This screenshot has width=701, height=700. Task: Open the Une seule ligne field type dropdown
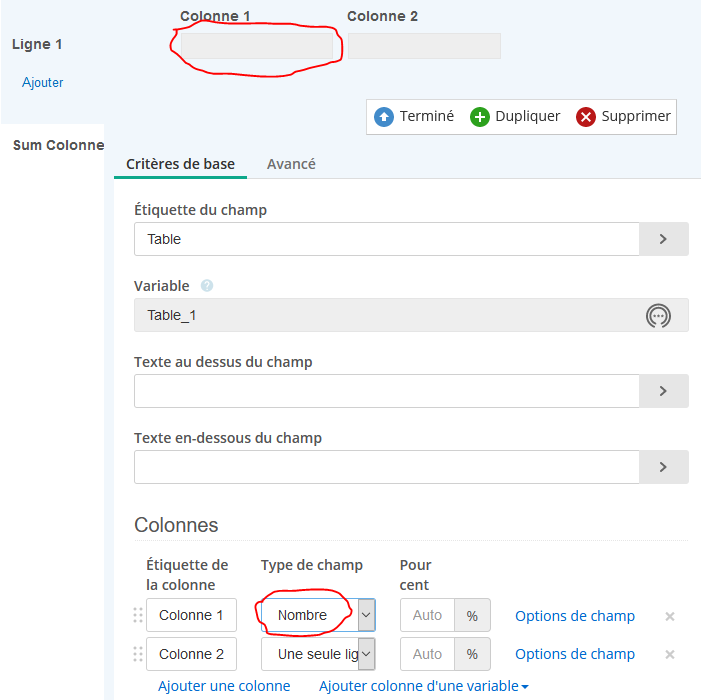point(318,654)
